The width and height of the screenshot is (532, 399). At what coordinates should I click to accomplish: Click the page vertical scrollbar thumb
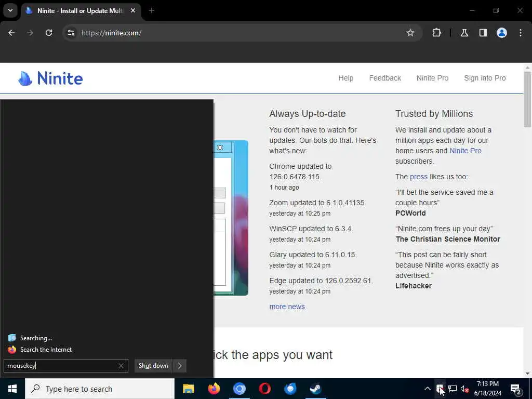click(x=527, y=99)
